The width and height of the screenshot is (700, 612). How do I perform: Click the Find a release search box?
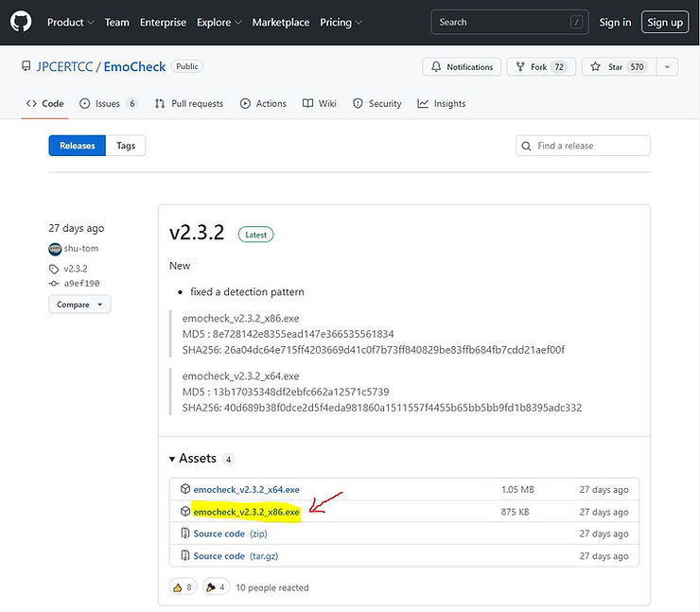click(583, 146)
